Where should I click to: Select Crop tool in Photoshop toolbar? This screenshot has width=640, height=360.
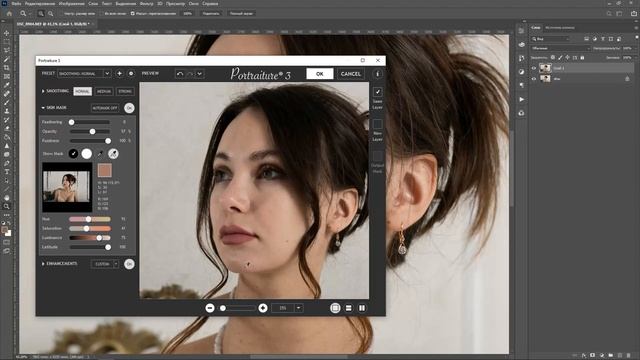coord(7,67)
